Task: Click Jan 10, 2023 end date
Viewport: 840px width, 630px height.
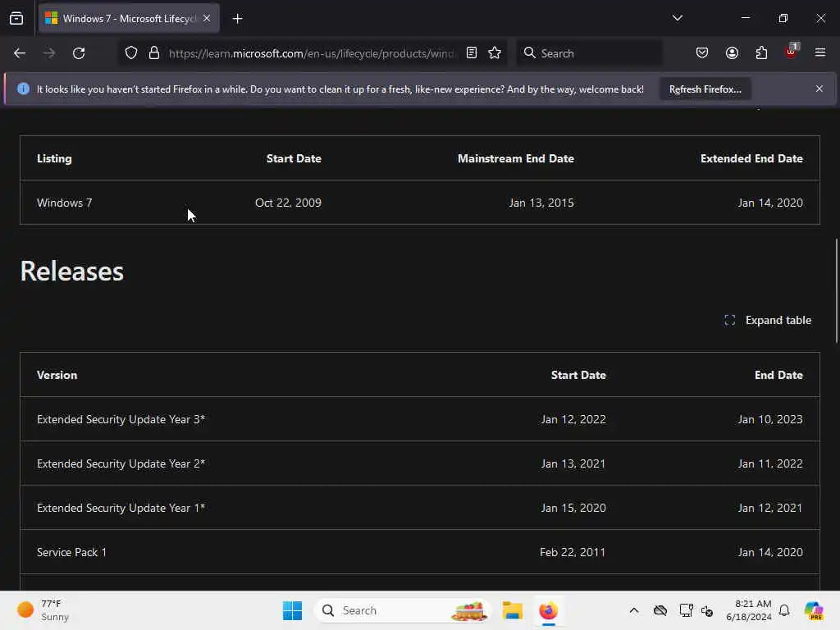Action: point(770,419)
